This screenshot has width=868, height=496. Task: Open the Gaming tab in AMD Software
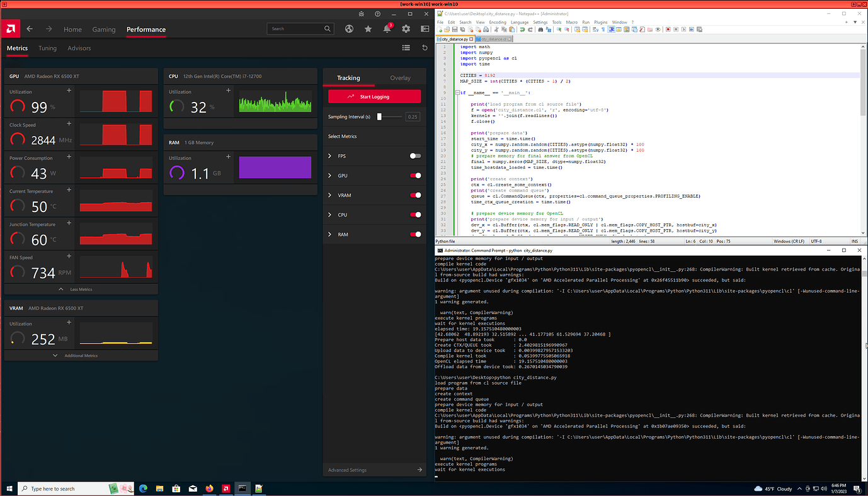pos(104,30)
